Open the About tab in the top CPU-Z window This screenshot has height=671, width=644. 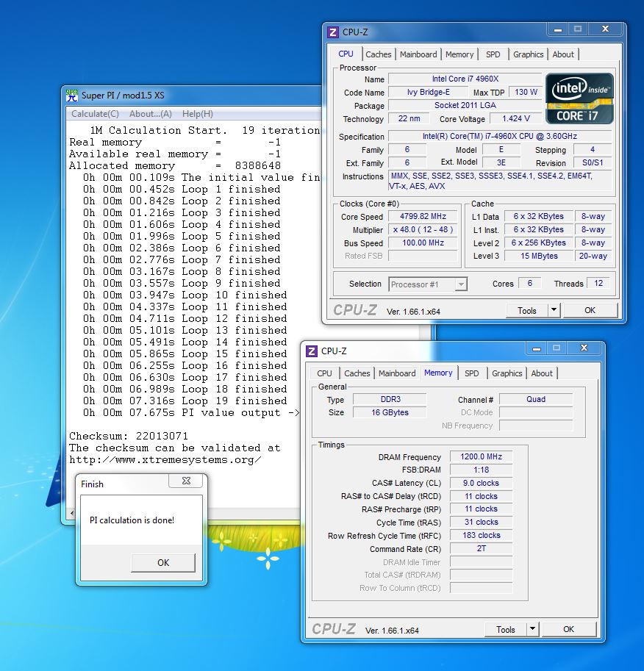coord(563,54)
